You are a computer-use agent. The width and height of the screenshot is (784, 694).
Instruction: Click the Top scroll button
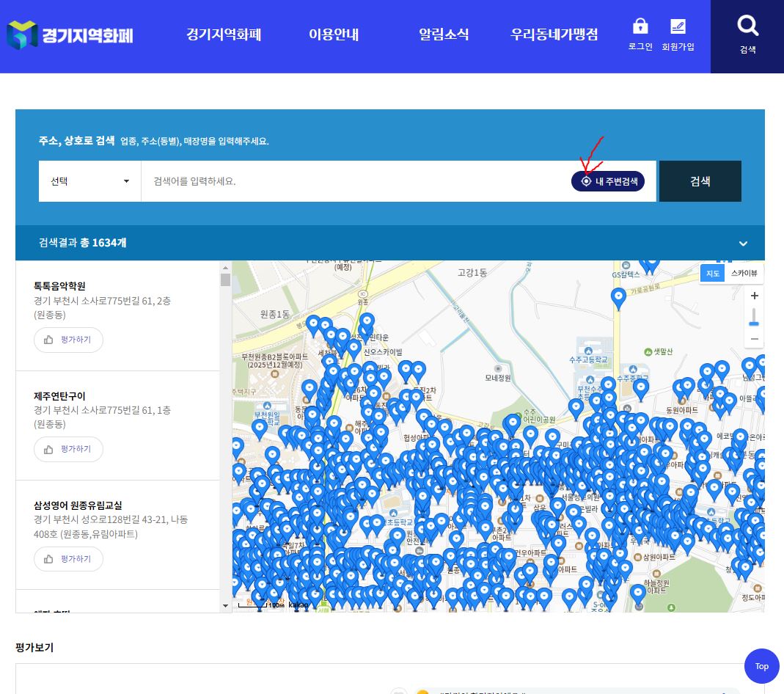click(x=761, y=666)
